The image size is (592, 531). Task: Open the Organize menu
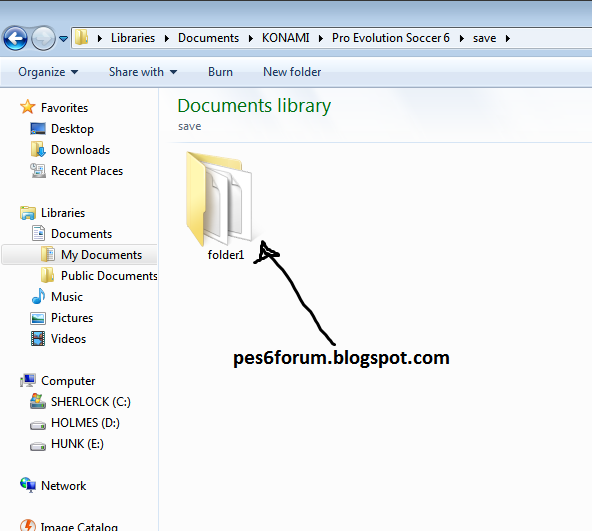click(x=48, y=72)
